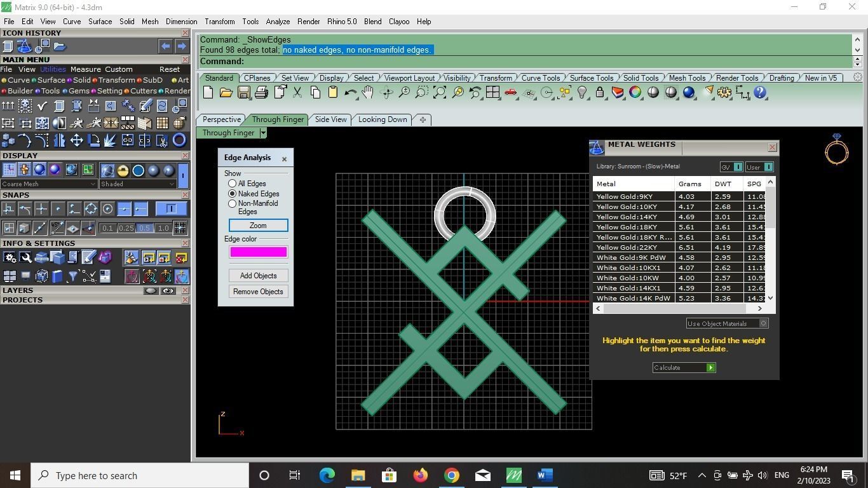The image size is (868, 488).
Task: Click Reset in the Main Menu bar
Action: [170, 69]
